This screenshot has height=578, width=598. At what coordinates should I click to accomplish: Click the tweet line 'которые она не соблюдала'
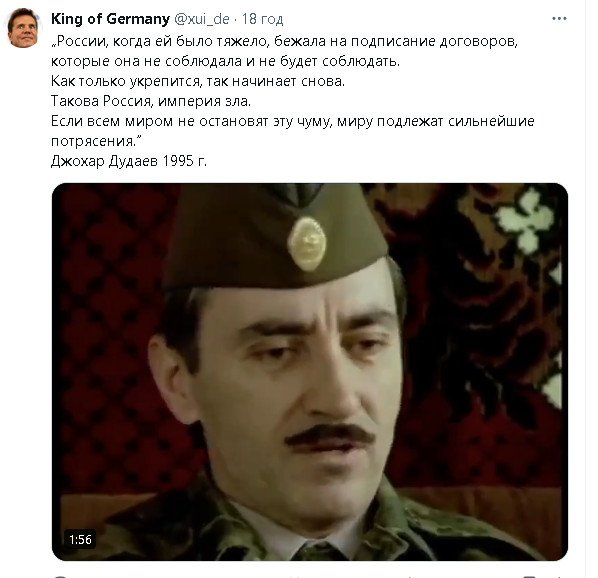click(225, 61)
